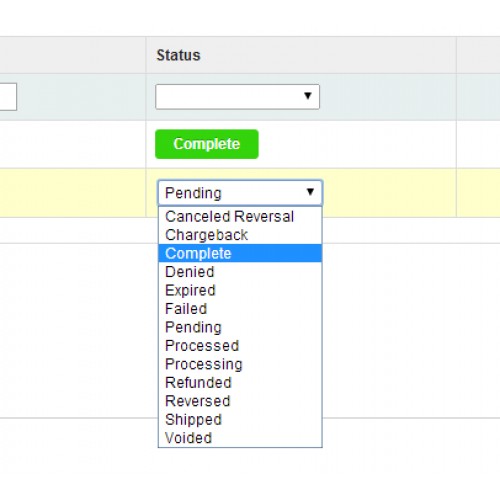Choose Pending in the open list
This screenshot has width=500, height=500.
tap(240, 327)
